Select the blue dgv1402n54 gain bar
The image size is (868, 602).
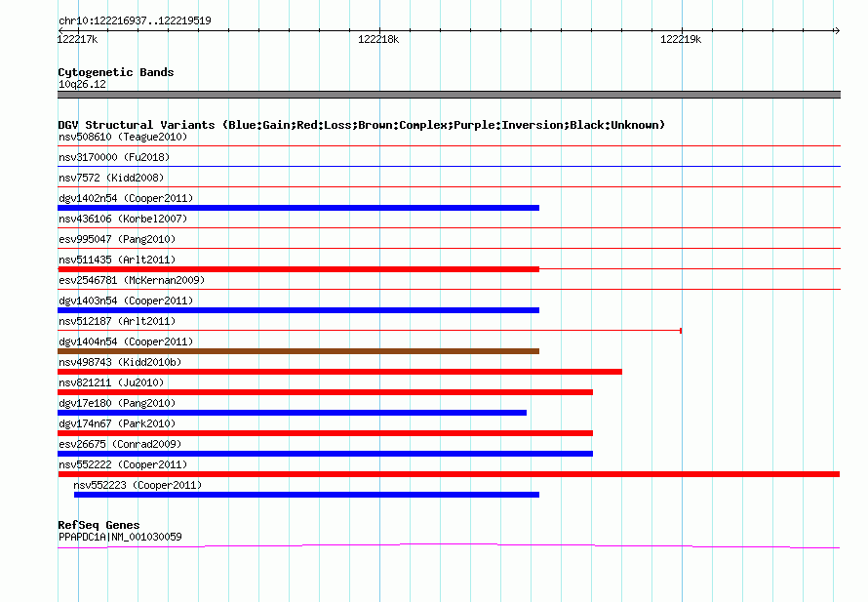pyautogui.click(x=298, y=208)
